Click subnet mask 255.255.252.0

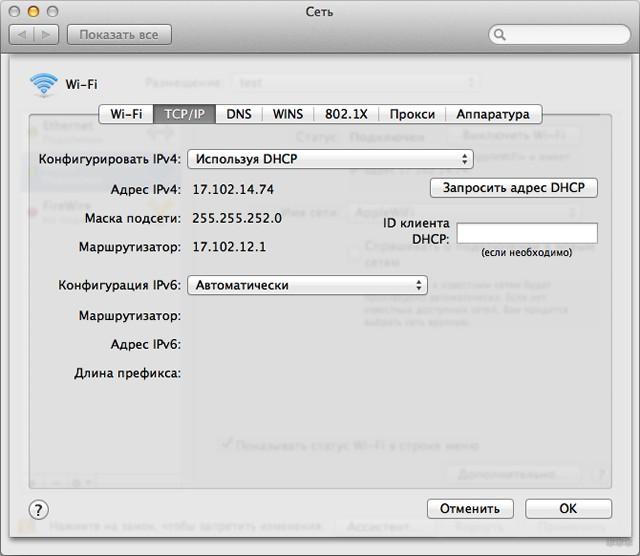point(237,218)
